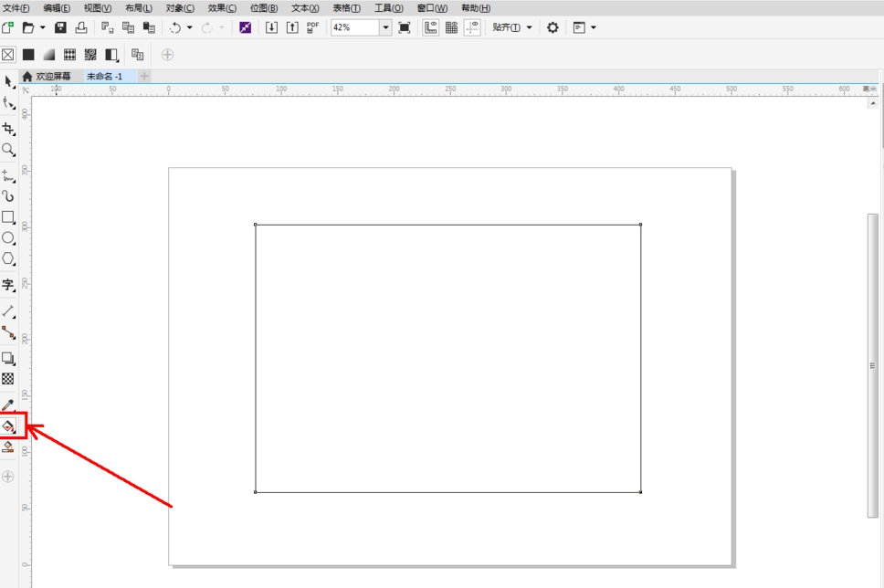Open the 效果 (Effects) menu
Viewport: 884px width, 588px height.
tap(222, 8)
